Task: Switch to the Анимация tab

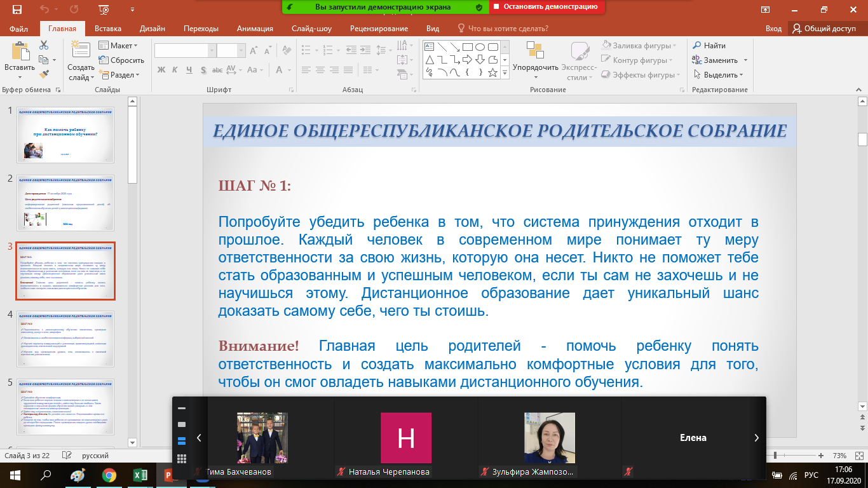Action: (255, 29)
